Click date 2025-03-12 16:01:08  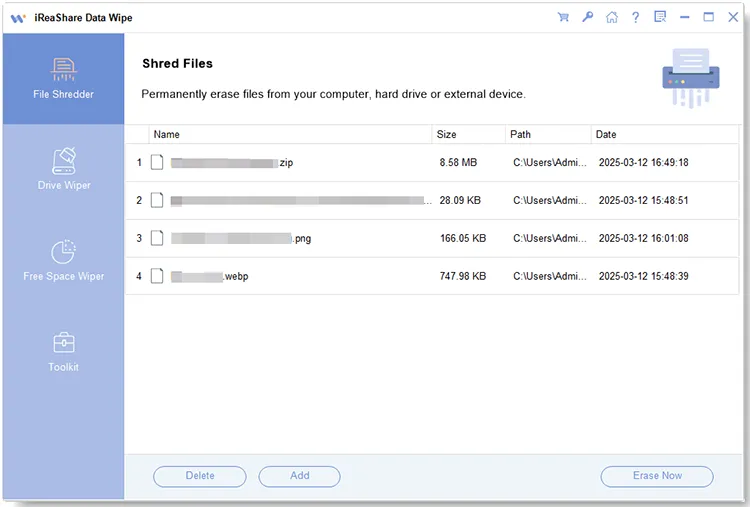644,238
